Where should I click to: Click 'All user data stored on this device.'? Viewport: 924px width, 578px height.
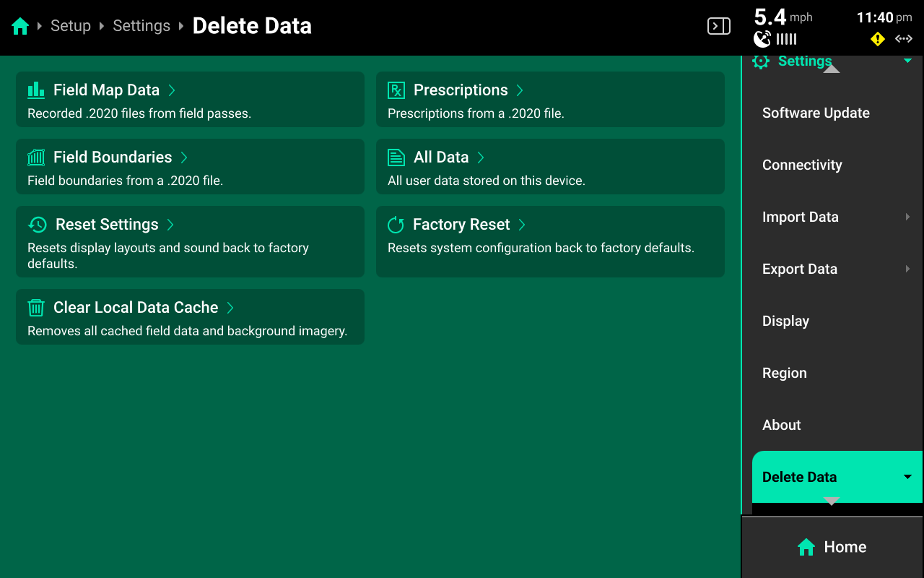(487, 181)
